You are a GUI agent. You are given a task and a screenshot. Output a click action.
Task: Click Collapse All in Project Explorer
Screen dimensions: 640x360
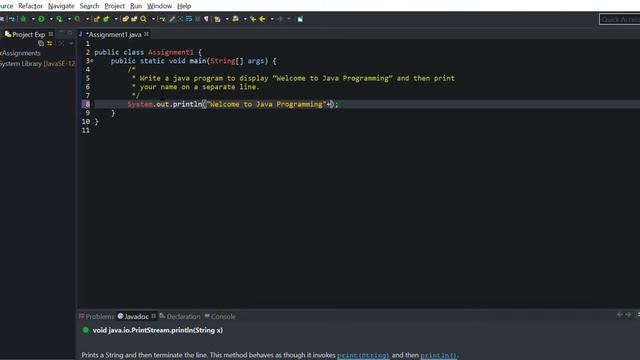(x=41, y=43)
